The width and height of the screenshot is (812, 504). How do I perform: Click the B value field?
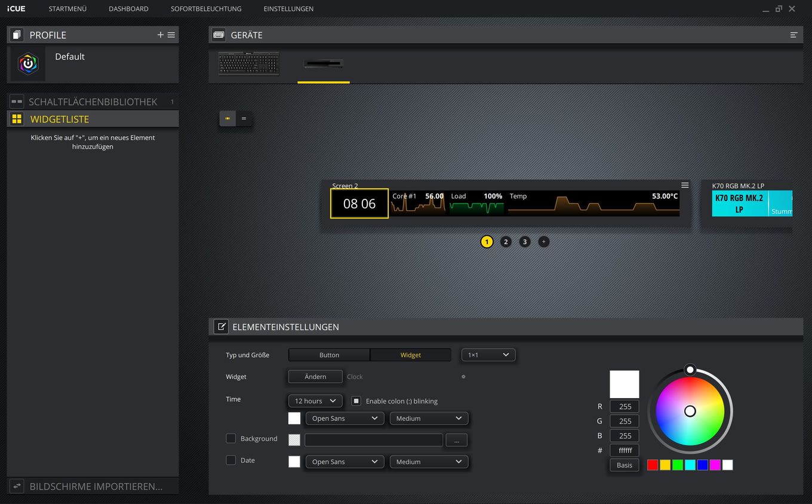coord(625,436)
